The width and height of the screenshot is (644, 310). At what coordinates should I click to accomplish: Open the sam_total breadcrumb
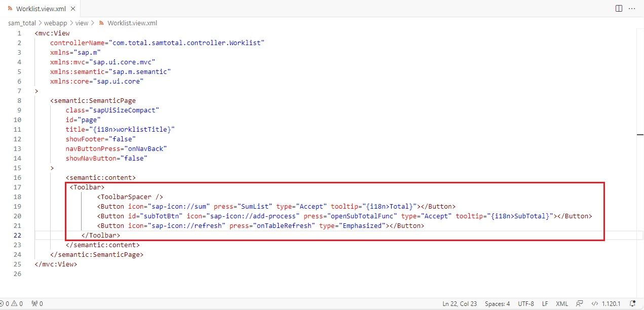(x=22, y=23)
